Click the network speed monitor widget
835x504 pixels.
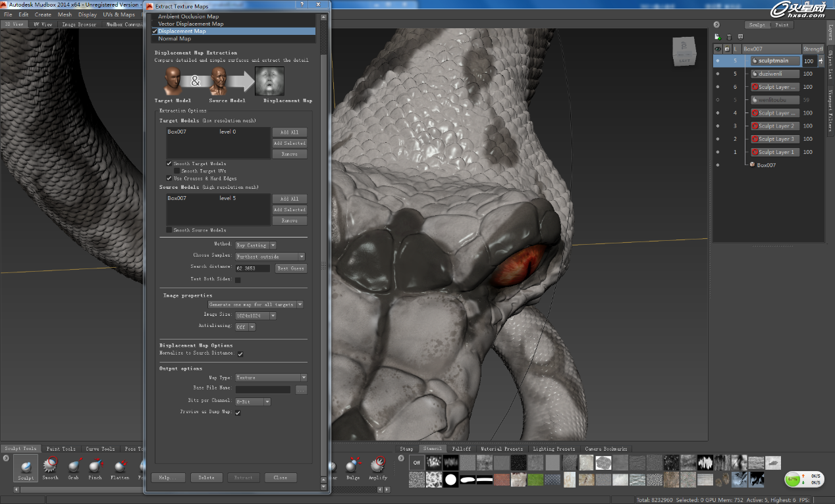click(x=805, y=479)
